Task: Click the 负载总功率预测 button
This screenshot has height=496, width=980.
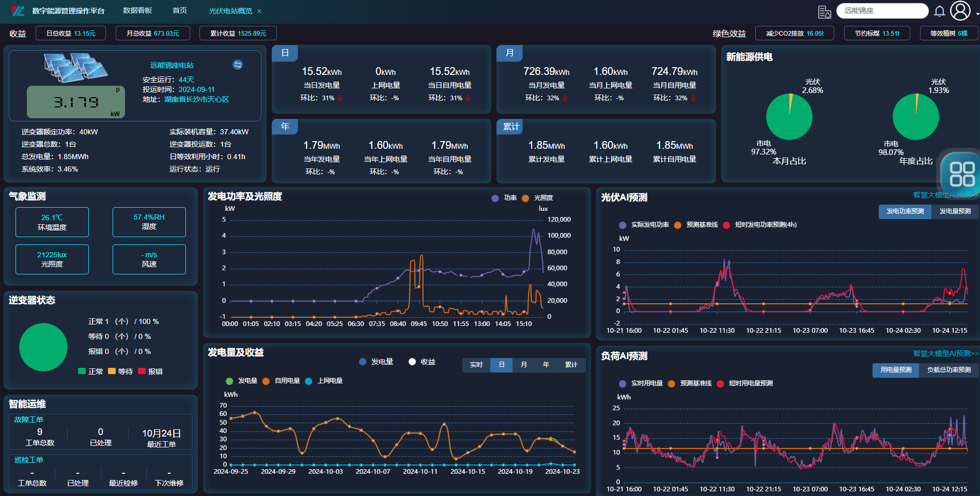Action: click(948, 370)
